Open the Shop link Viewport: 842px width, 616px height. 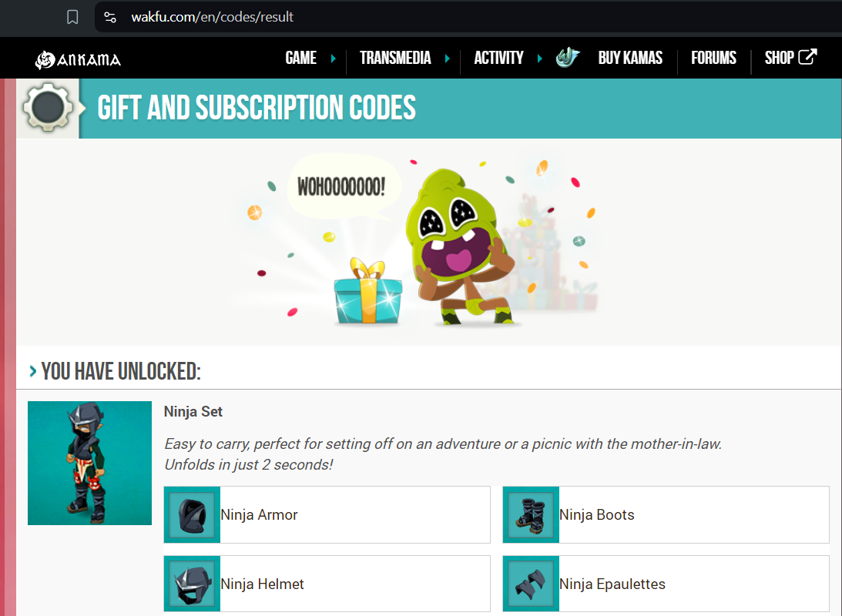(779, 58)
